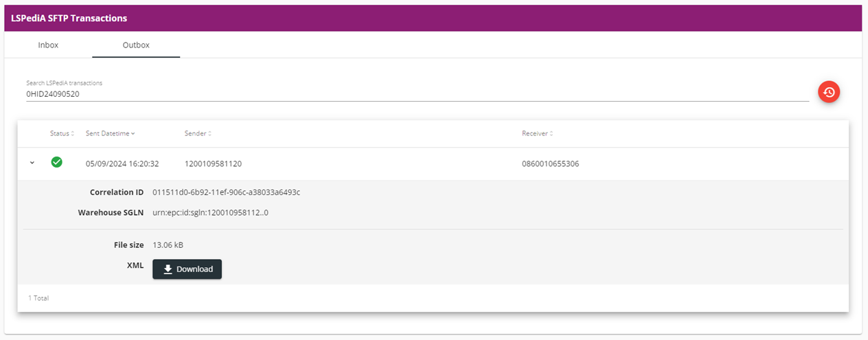Screen dimensions: 868x340
Task: Click sent datetime 05/09/2024 16:20:32
Action: pos(122,164)
